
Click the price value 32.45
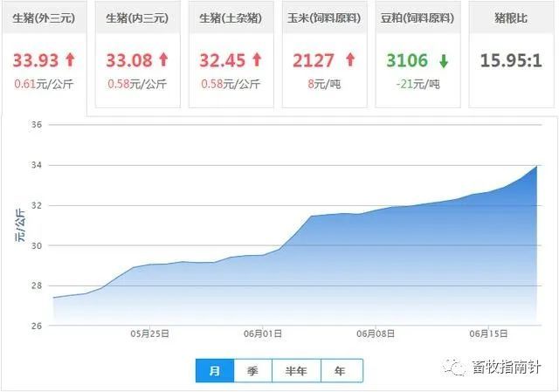pos(223,60)
